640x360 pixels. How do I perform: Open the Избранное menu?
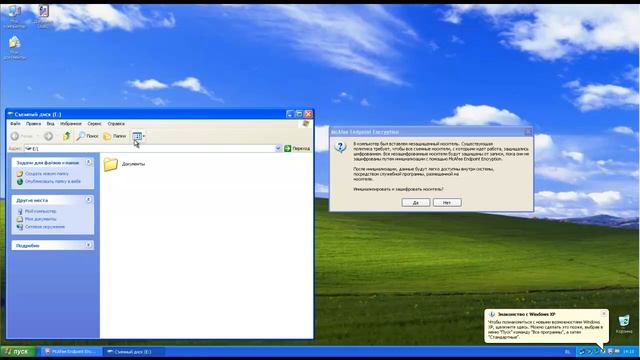point(71,123)
